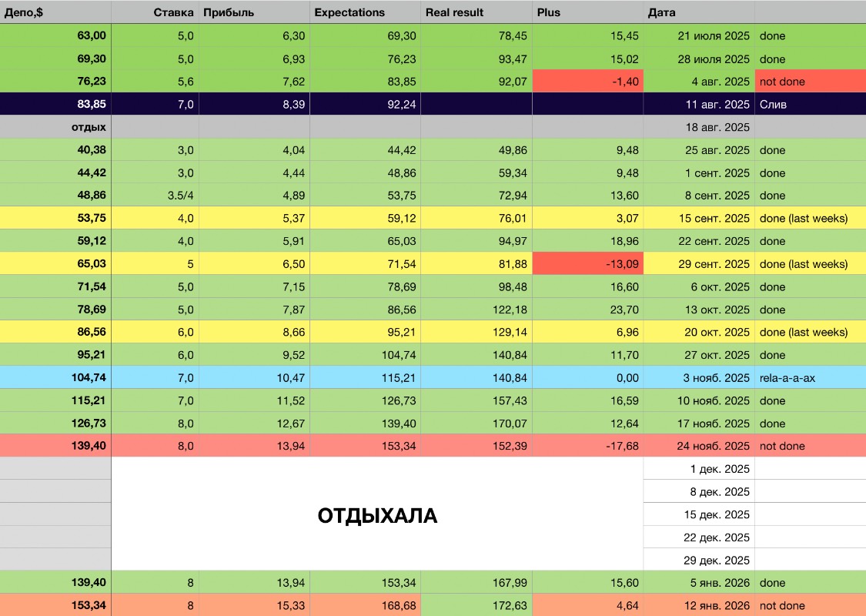Click the "Слив" status cell

pos(810,104)
